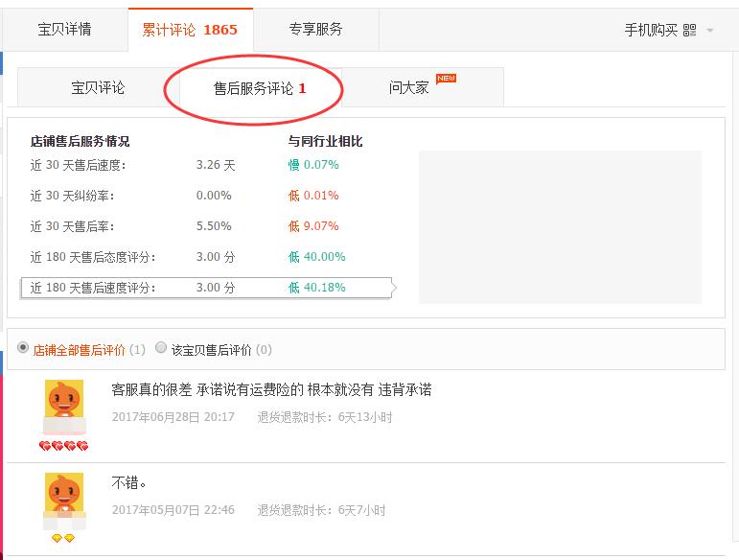Open the 宝贝详情 tab
The width and height of the screenshot is (739, 560).
(64, 30)
